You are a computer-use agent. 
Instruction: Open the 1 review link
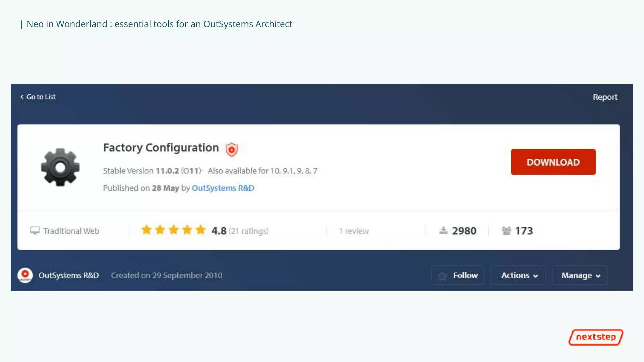click(354, 231)
